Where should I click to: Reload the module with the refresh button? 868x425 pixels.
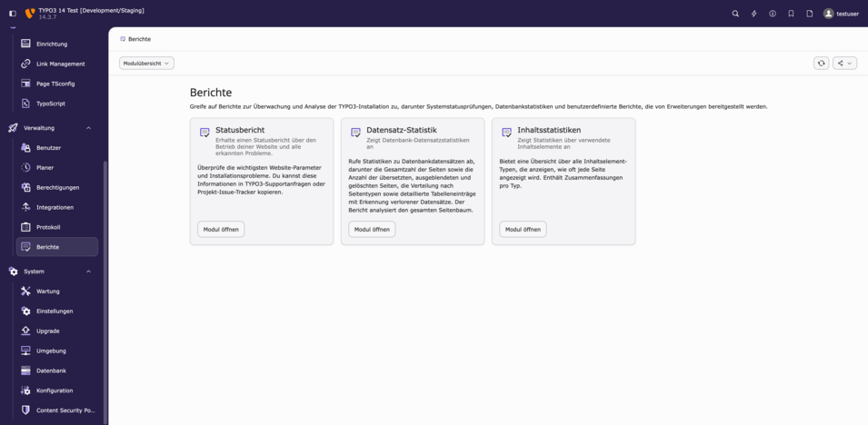[x=821, y=63]
